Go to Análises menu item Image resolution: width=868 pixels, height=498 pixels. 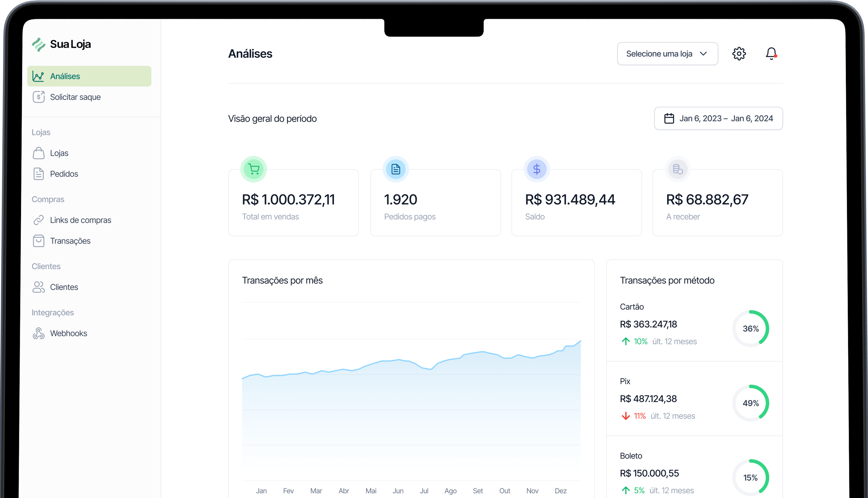[89, 76]
